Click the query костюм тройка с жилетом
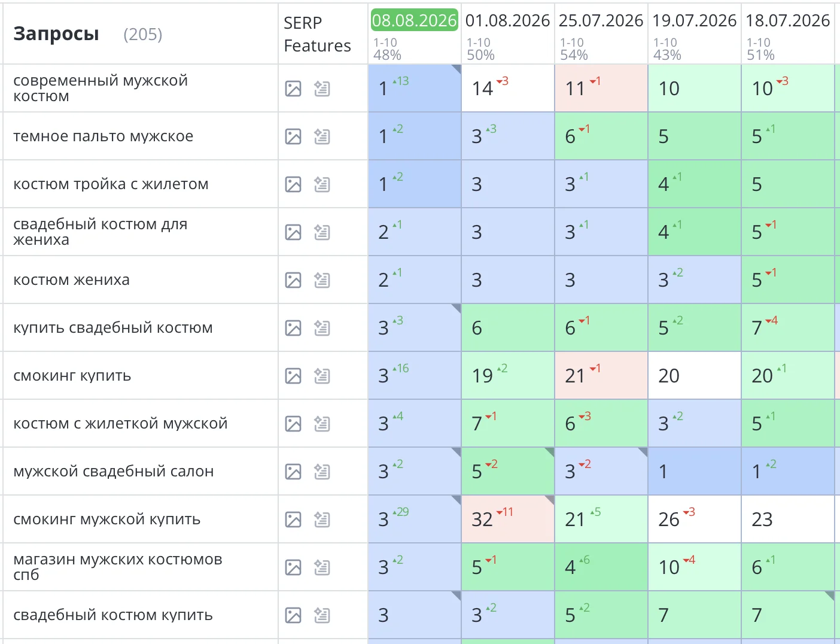The width and height of the screenshot is (840, 644). (x=111, y=184)
